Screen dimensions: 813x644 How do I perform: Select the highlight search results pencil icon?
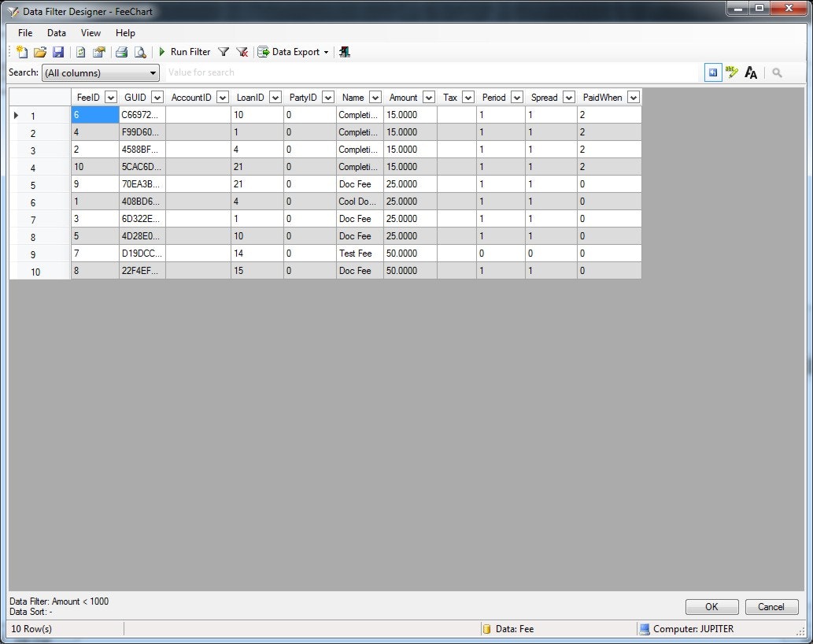(x=732, y=72)
